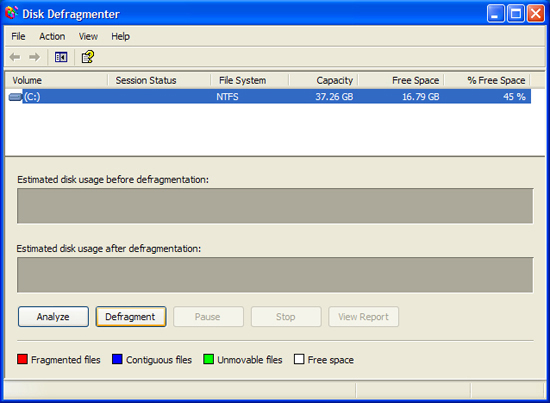
Task: Click the Session Status column header
Action: coord(159,80)
